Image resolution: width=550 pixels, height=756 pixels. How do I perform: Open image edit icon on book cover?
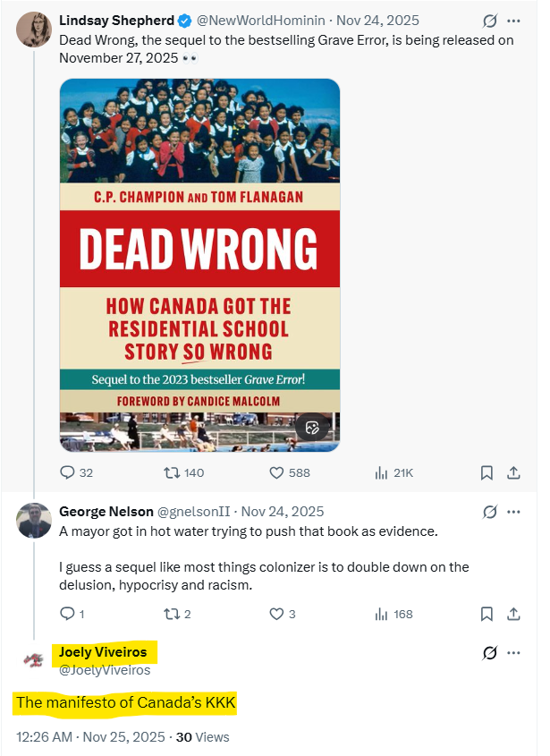312,427
